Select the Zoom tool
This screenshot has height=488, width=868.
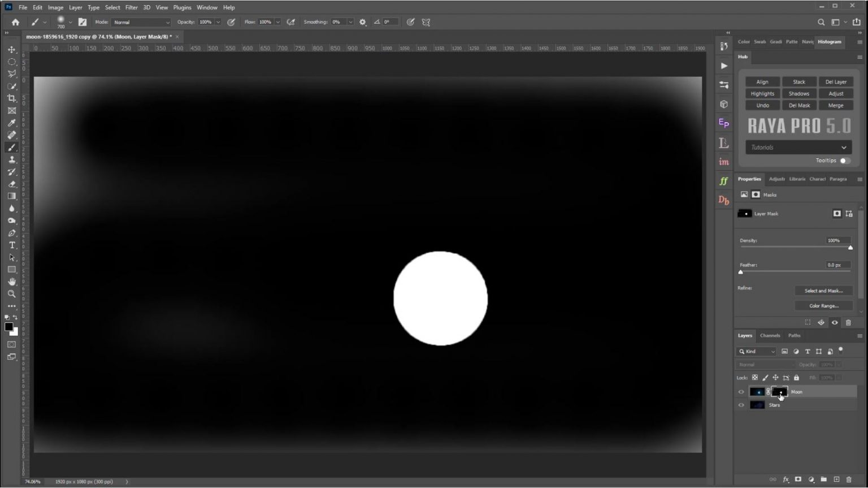pyautogui.click(x=11, y=293)
